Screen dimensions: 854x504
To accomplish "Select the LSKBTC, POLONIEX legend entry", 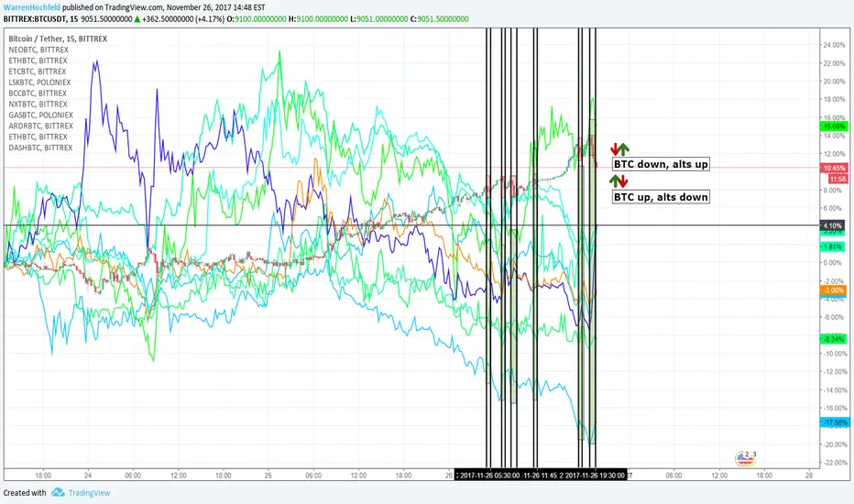I will [x=39, y=82].
